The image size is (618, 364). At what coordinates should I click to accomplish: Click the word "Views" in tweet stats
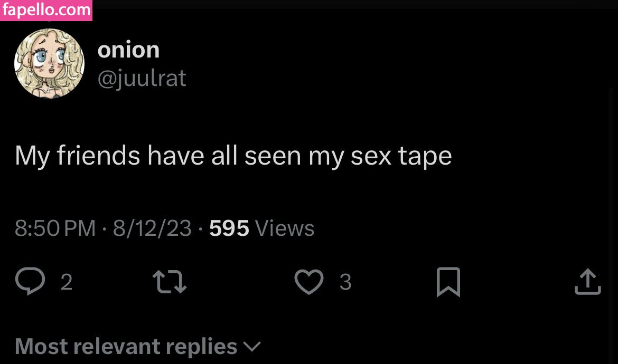pyautogui.click(x=285, y=228)
